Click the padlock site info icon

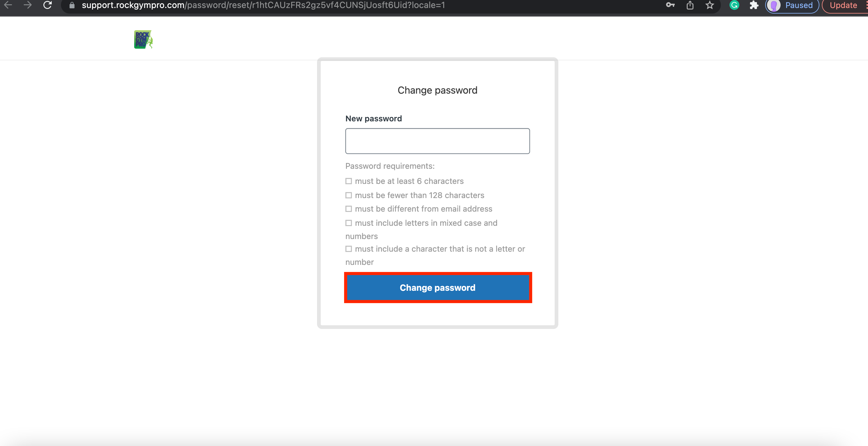[72, 6]
